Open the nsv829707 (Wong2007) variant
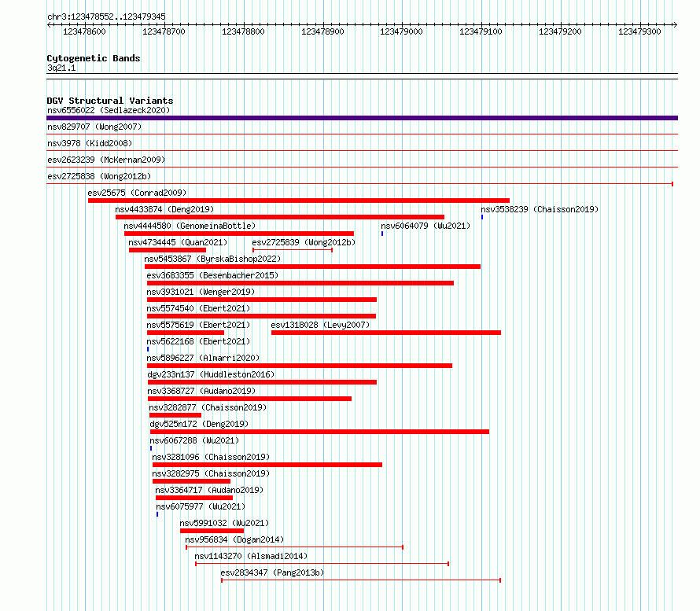 click(94, 127)
